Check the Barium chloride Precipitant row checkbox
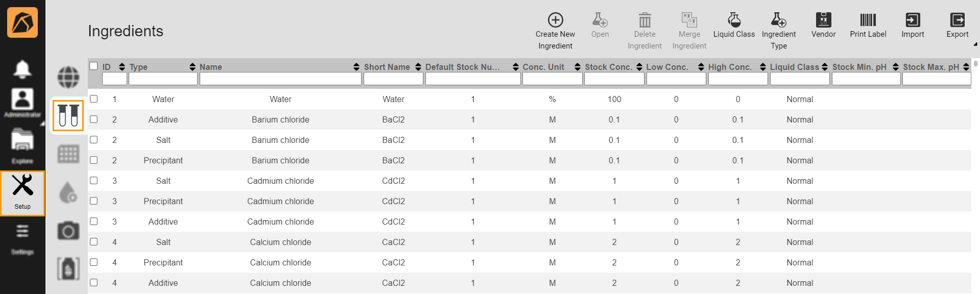This screenshot has width=980, height=294. pyautogui.click(x=93, y=160)
